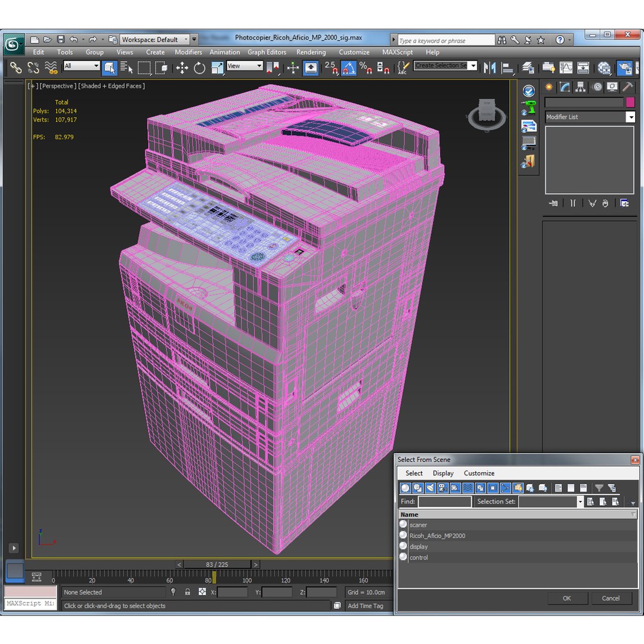Click the Pin Stack icon

point(553,203)
